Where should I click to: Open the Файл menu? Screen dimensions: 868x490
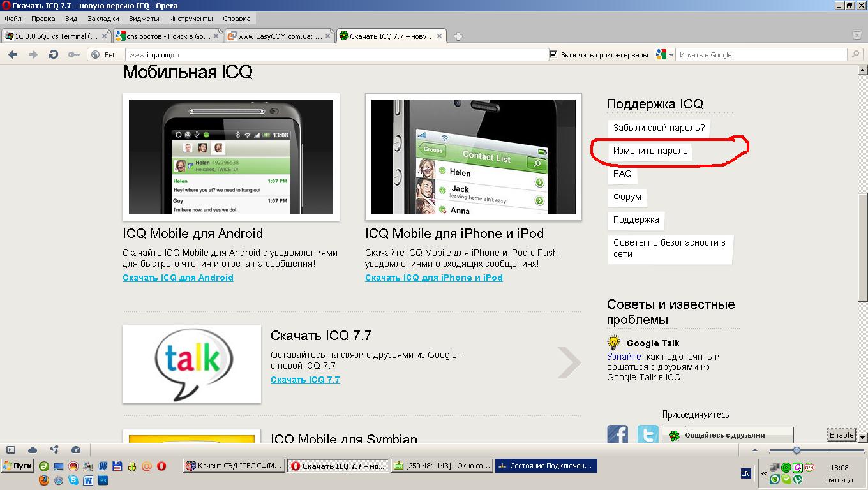tap(13, 19)
